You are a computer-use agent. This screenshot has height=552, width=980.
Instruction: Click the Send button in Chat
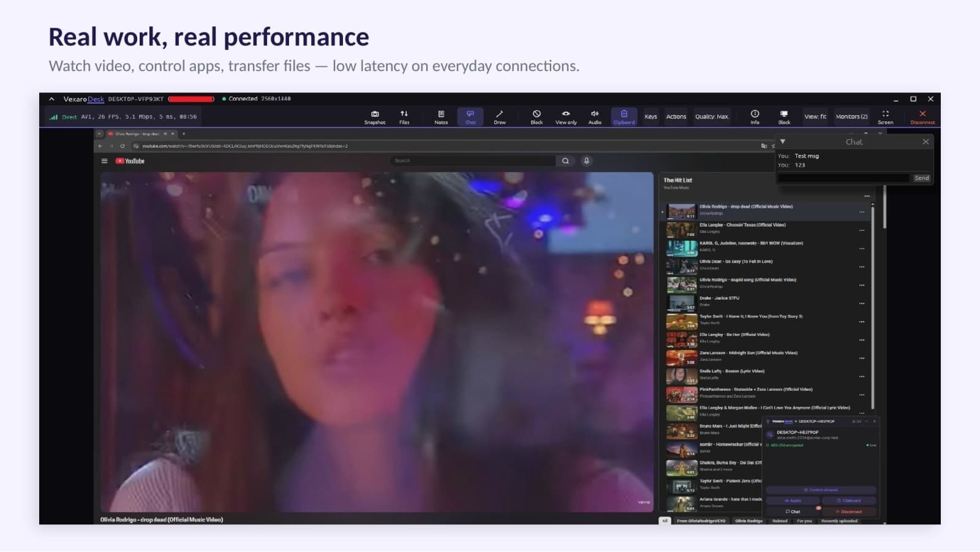922,178
